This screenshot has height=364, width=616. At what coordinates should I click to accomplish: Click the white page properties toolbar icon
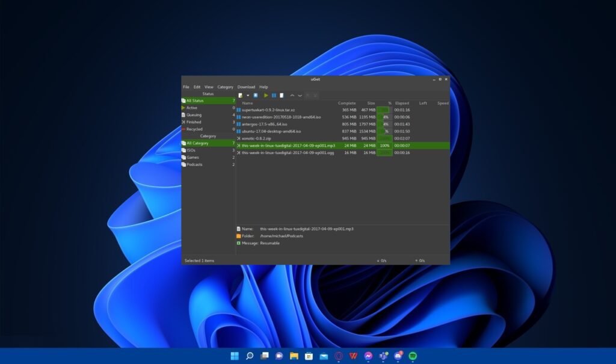coord(282,96)
